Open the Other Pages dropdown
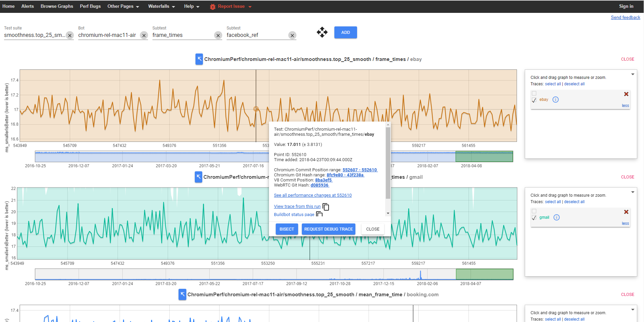This screenshot has height=322, width=644. (x=123, y=6)
